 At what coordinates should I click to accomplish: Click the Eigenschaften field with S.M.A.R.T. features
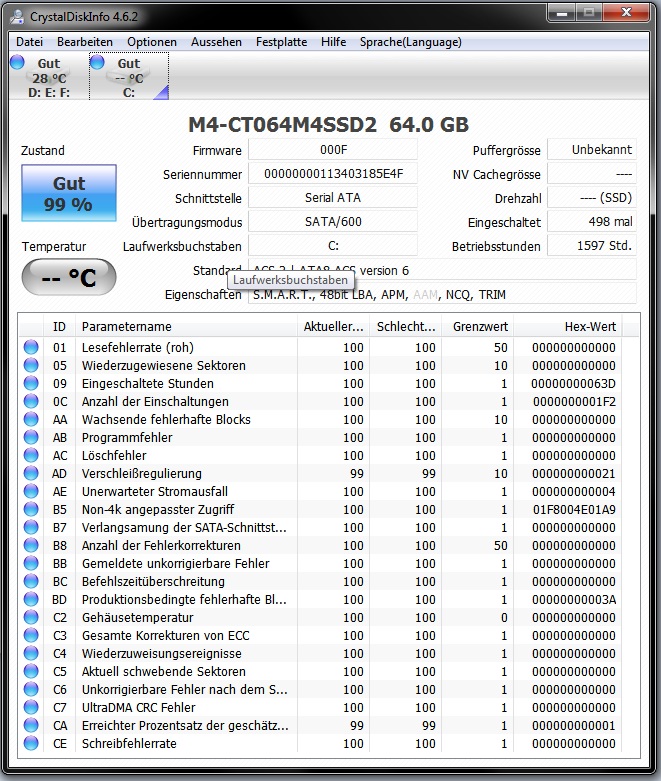pyautogui.click(x=442, y=294)
